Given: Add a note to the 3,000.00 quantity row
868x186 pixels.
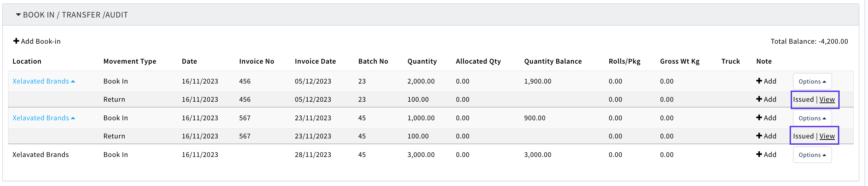Looking at the screenshot, I should pyautogui.click(x=766, y=155).
